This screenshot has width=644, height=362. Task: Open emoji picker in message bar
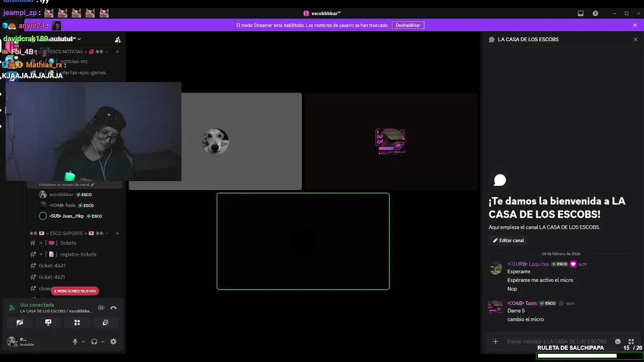click(618, 341)
